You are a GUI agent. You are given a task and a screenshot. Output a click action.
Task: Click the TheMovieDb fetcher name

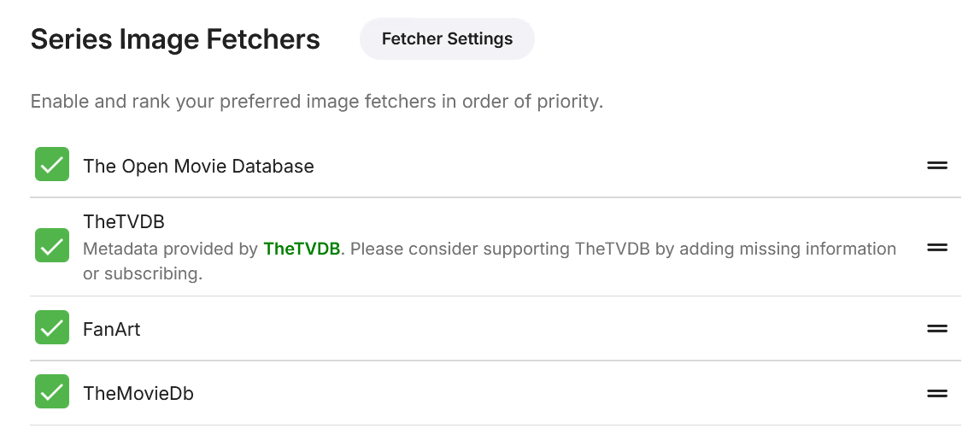(x=138, y=394)
